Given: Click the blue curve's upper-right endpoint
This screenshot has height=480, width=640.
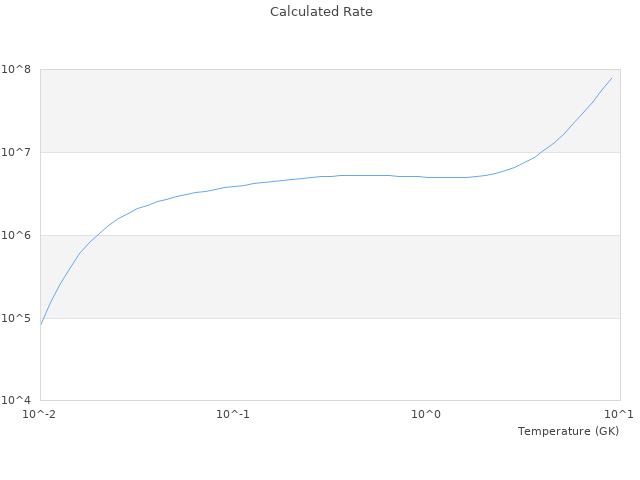Looking at the screenshot, I should click(x=611, y=78).
